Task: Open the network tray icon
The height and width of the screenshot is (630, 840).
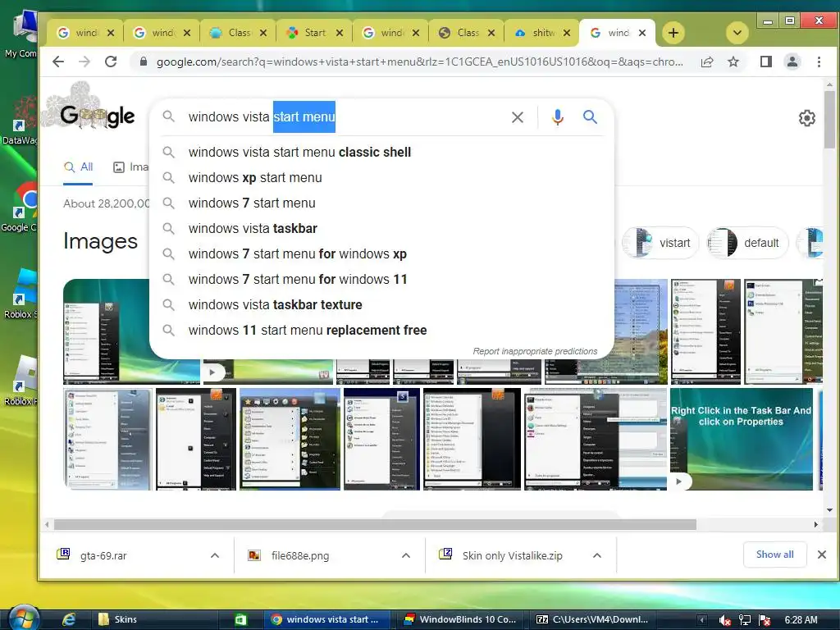Action: [745, 620]
